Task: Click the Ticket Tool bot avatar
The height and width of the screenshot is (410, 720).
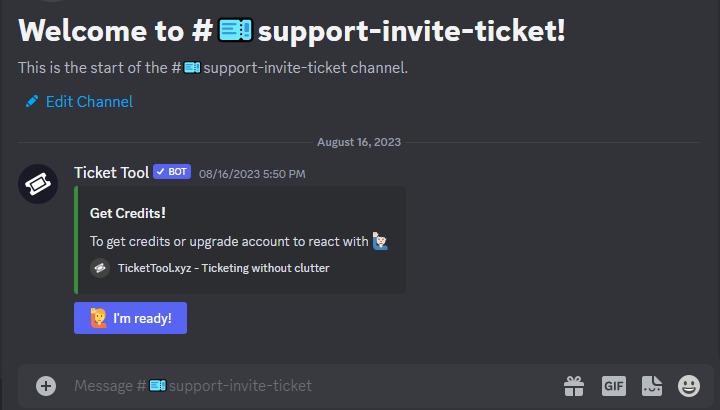Action: tap(38, 184)
